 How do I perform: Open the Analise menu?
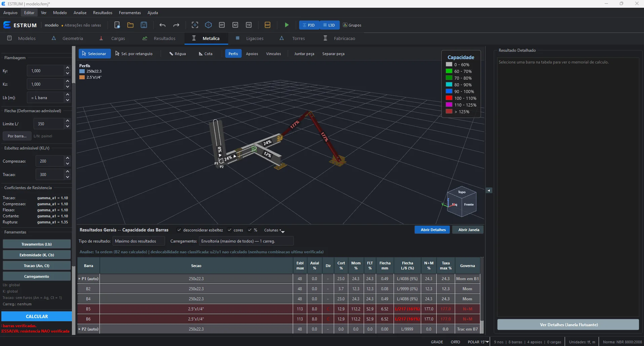80,13
